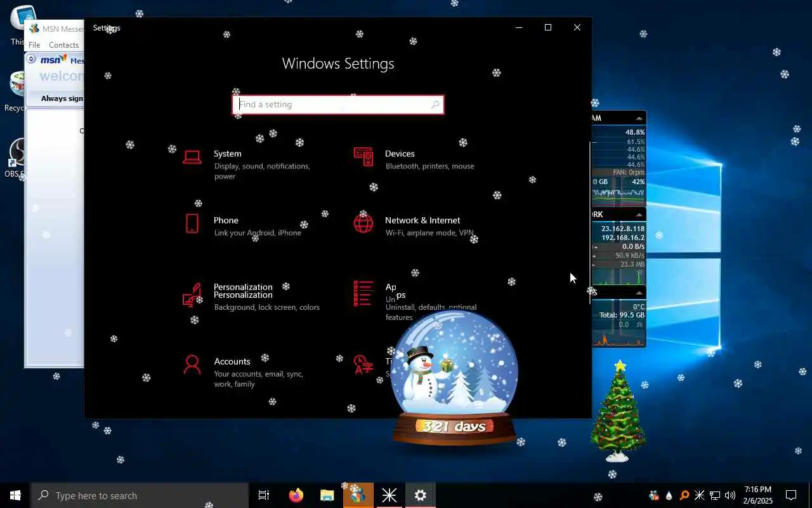Click the 'Background, lock screen, colors' description
812x508 pixels.
[x=266, y=307]
